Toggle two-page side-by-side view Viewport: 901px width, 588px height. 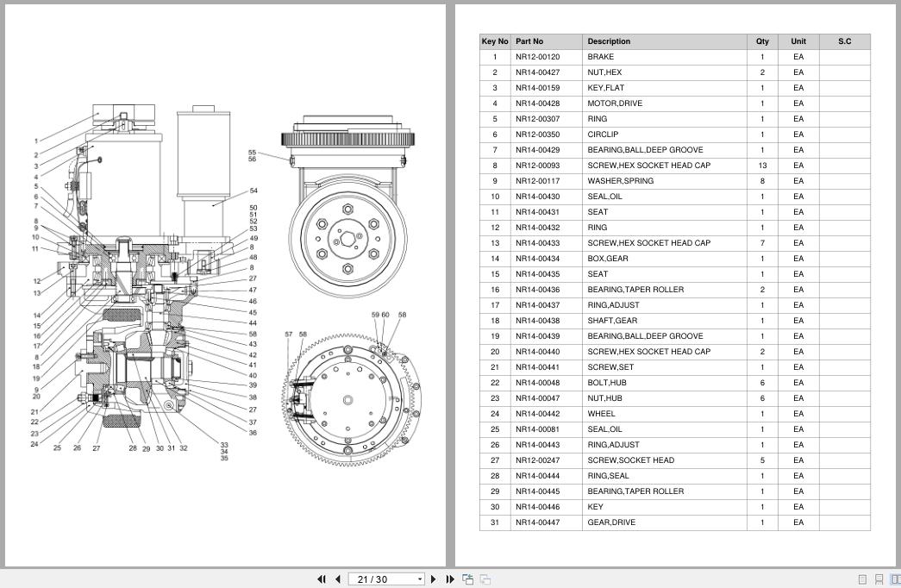pos(895,579)
